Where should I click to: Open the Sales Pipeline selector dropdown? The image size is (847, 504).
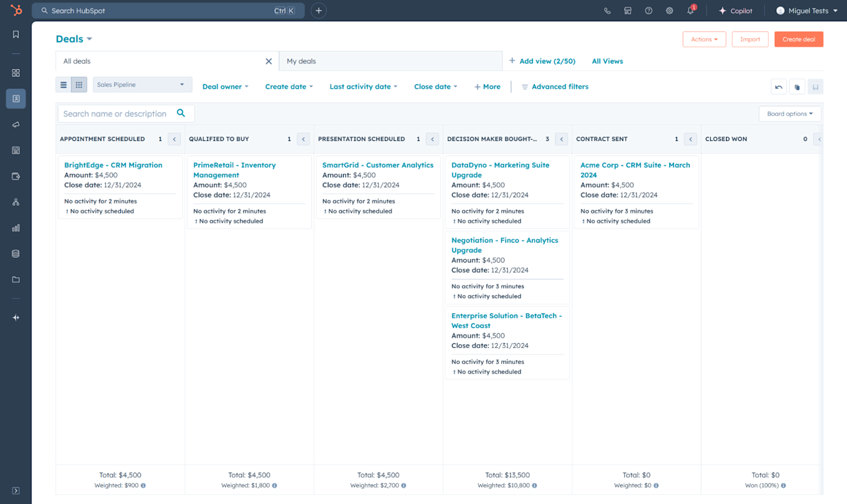(142, 85)
